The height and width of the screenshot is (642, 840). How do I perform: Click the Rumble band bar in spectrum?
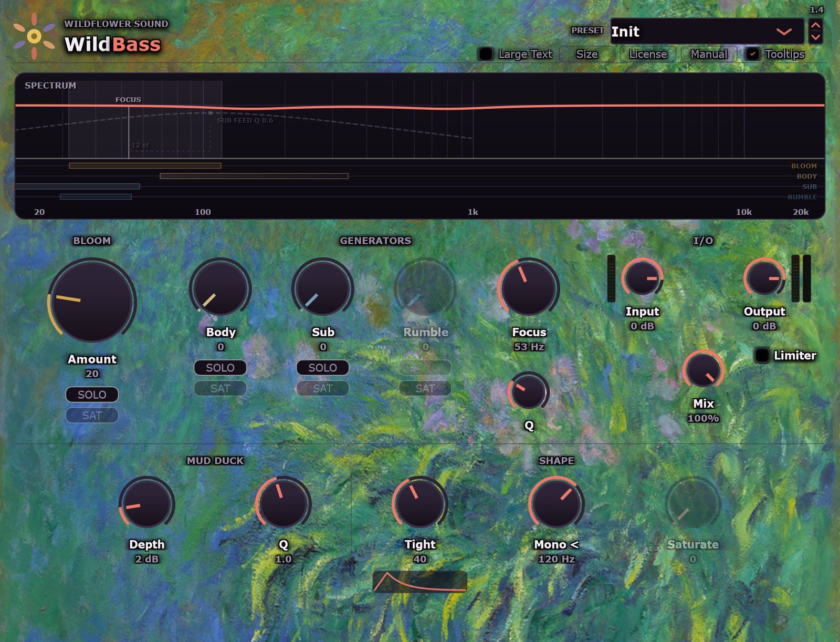point(96,197)
